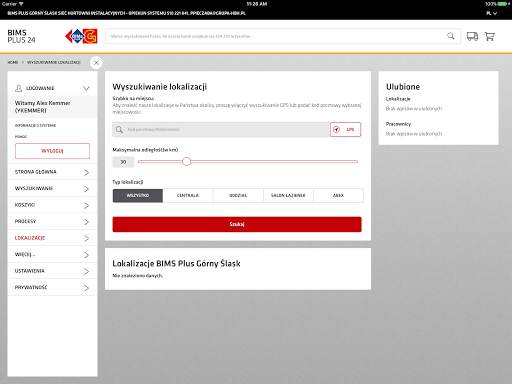Click the BIMS Plus 24 logo
Screen dimensions: 512x384
[21, 36]
